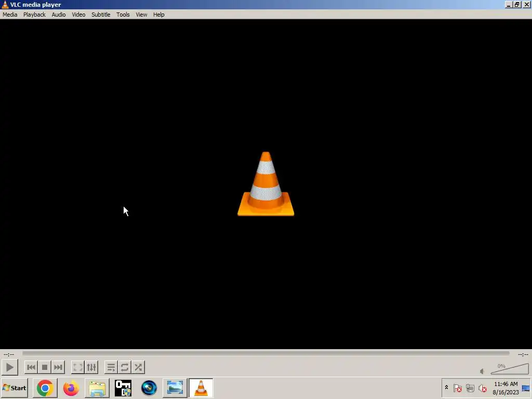Open extended settings equalizer icon
The width and height of the screenshot is (532, 399).
point(91,367)
